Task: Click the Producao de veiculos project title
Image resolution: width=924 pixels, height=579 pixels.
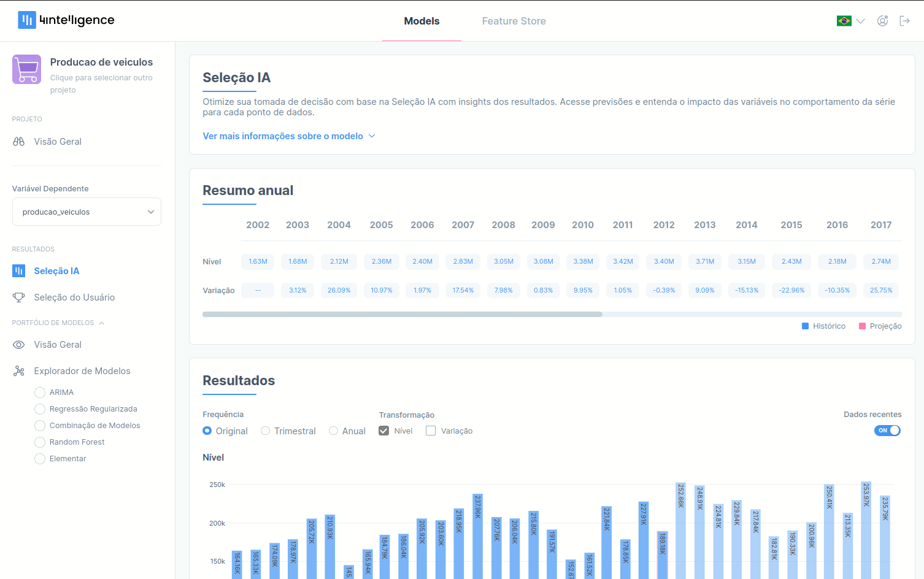Action: pyautogui.click(x=101, y=62)
